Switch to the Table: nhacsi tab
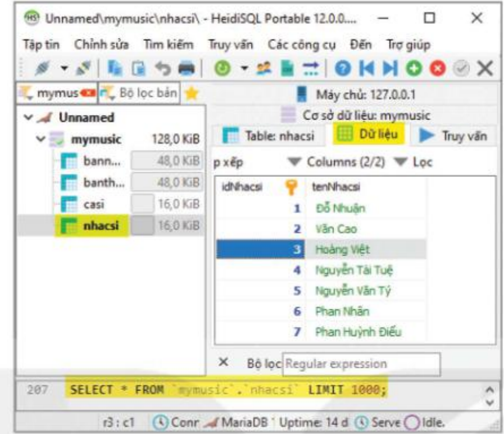 269,136
